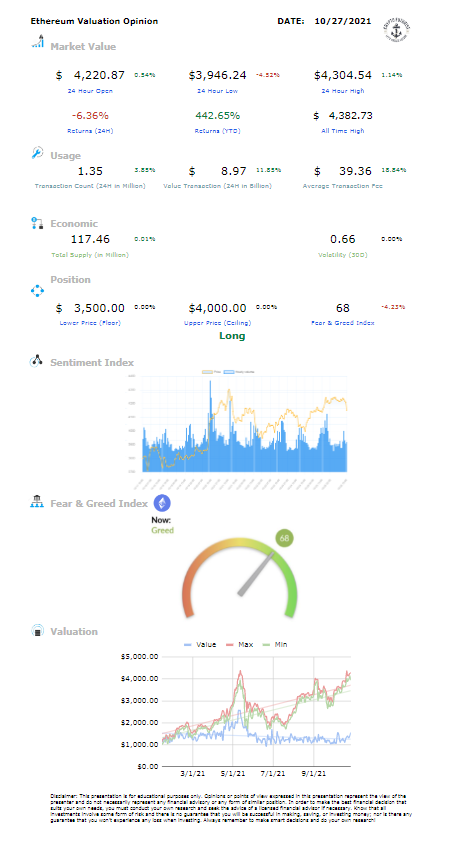Click the date value 10/27/2021
The height and width of the screenshot is (849, 453).
(343, 21)
